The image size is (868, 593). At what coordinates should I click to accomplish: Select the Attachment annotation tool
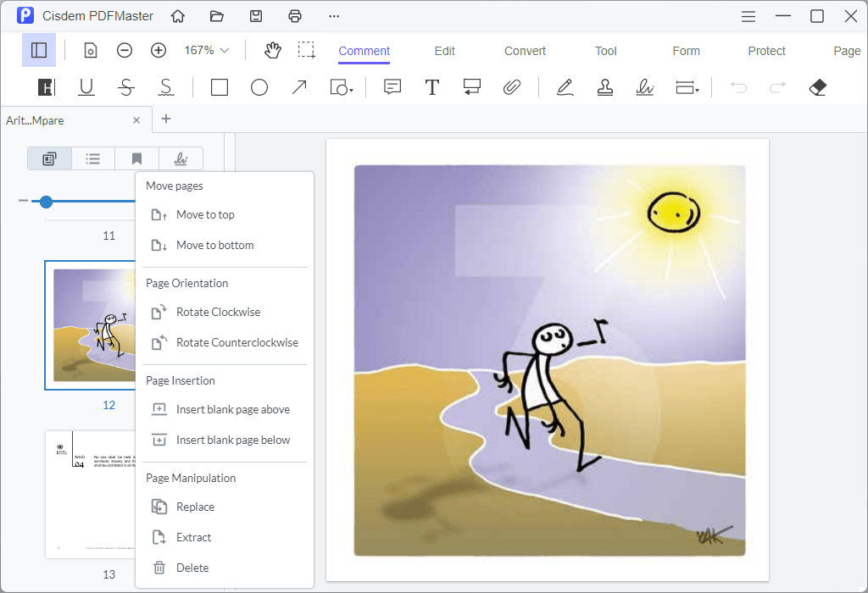pyautogui.click(x=512, y=86)
